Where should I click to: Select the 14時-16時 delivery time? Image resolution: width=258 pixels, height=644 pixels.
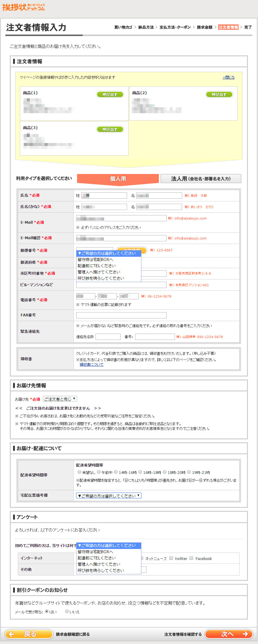click(116, 472)
